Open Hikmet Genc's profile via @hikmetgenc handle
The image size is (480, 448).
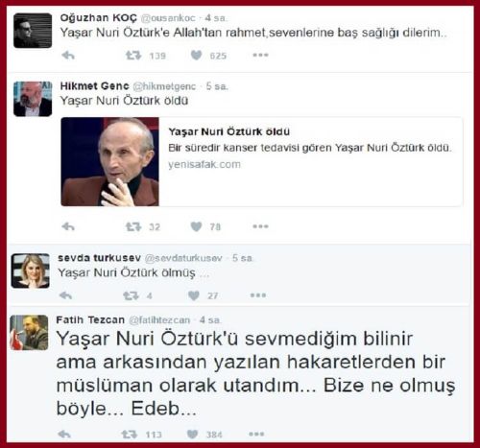coord(164,86)
